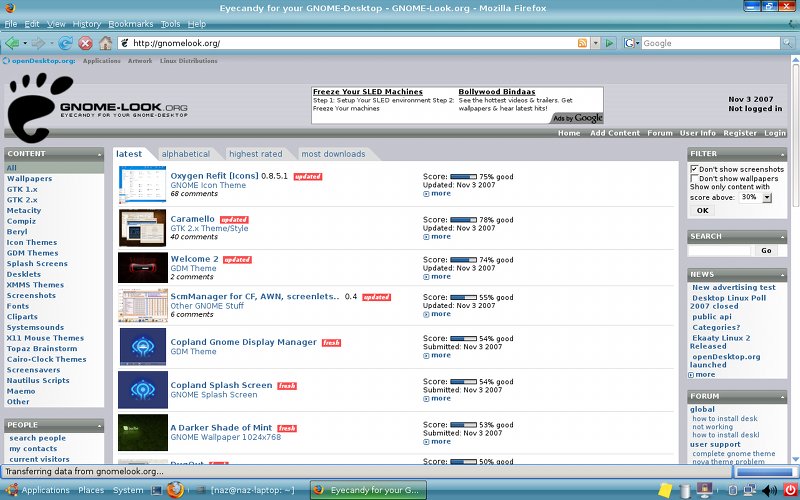Collapse the CONTENT panel header arrow
Image resolution: width=800 pixels, height=500 pixels.
click(99, 154)
